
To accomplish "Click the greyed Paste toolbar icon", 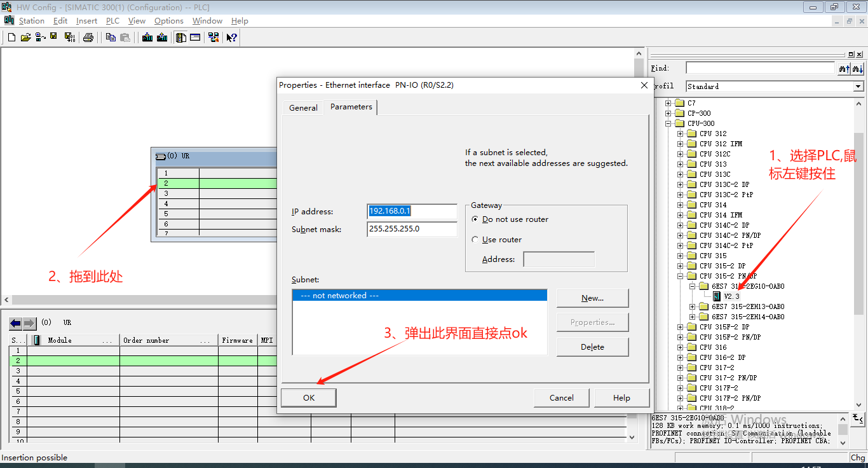I will coord(125,38).
